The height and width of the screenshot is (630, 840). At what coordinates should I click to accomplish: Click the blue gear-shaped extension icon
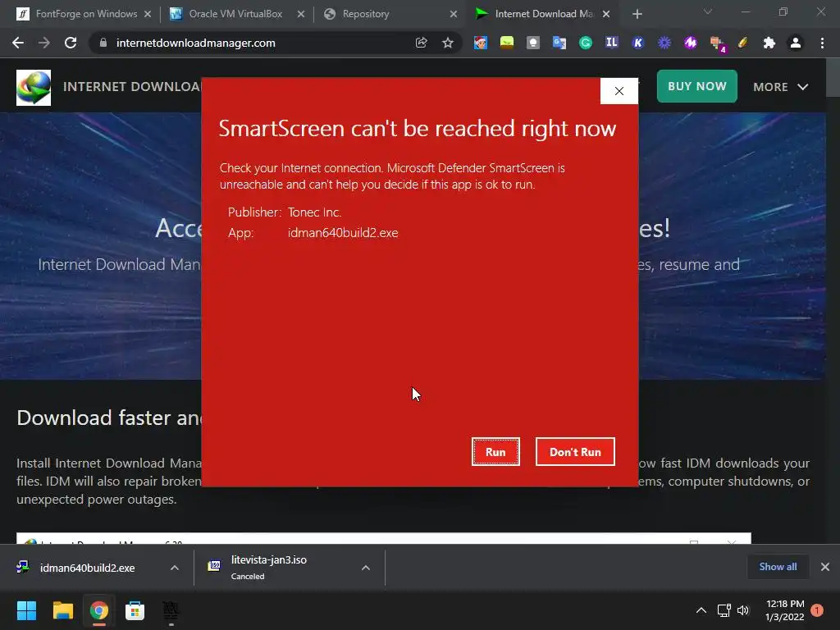click(x=664, y=43)
